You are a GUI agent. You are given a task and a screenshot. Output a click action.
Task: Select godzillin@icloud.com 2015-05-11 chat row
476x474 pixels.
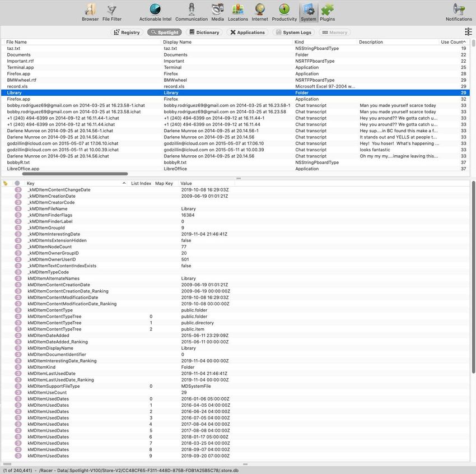pyautogui.click(x=235, y=150)
